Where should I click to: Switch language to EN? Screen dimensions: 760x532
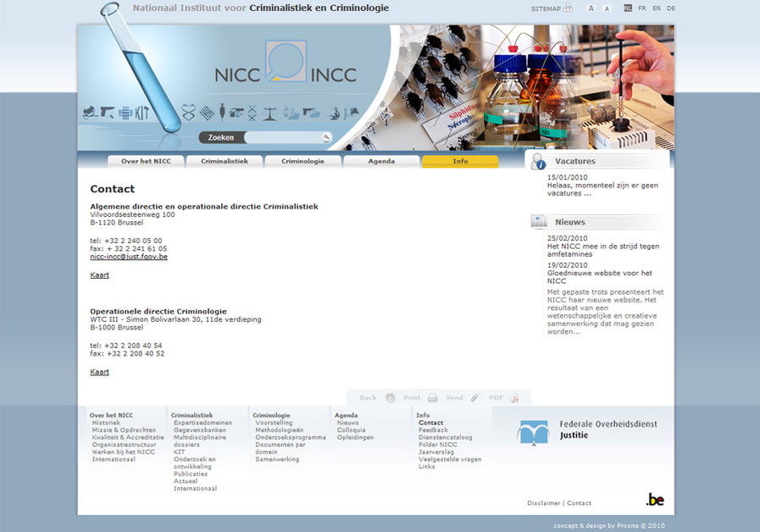[x=657, y=8]
